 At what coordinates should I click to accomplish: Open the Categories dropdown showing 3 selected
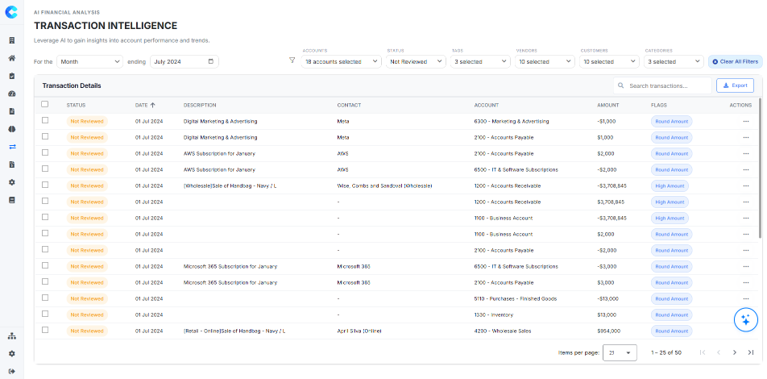click(x=674, y=62)
